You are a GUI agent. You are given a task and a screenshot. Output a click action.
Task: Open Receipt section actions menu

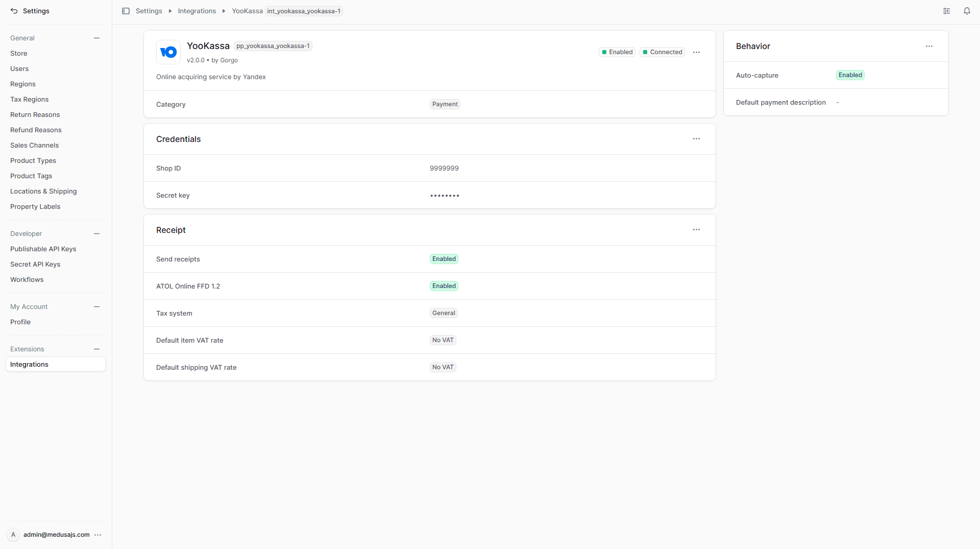pos(696,230)
